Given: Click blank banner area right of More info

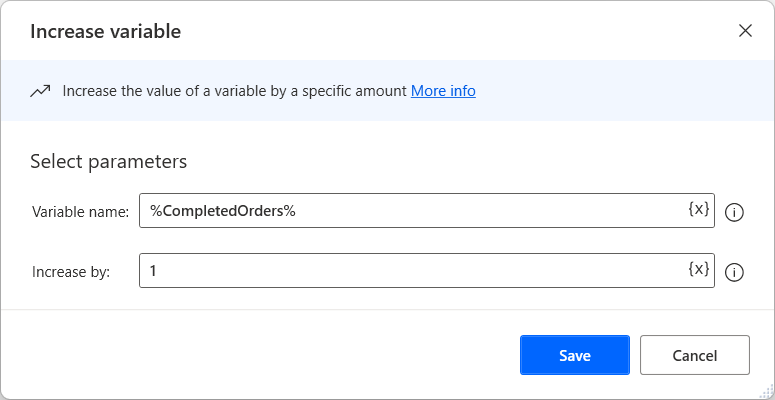Looking at the screenshot, I should click(x=620, y=91).
